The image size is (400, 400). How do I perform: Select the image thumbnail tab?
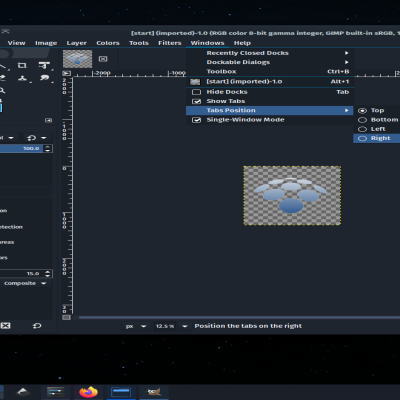pos(77,59)
